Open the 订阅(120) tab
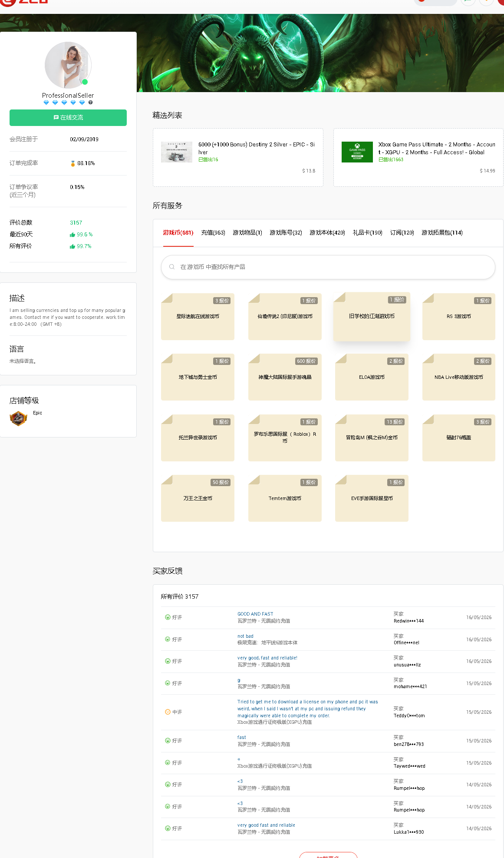 click(402, 233)
